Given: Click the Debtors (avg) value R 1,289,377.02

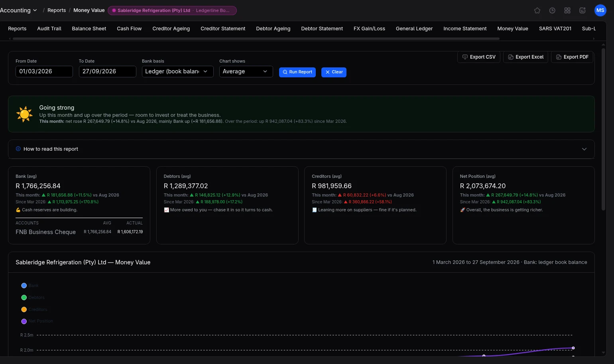Looking at the screenshot, I should [x=186, y=186].
